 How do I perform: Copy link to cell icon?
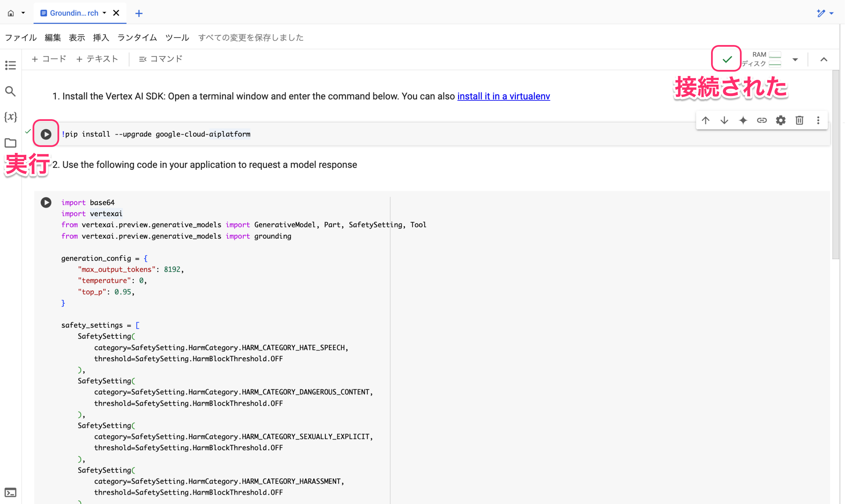click(x=762, y=120)
